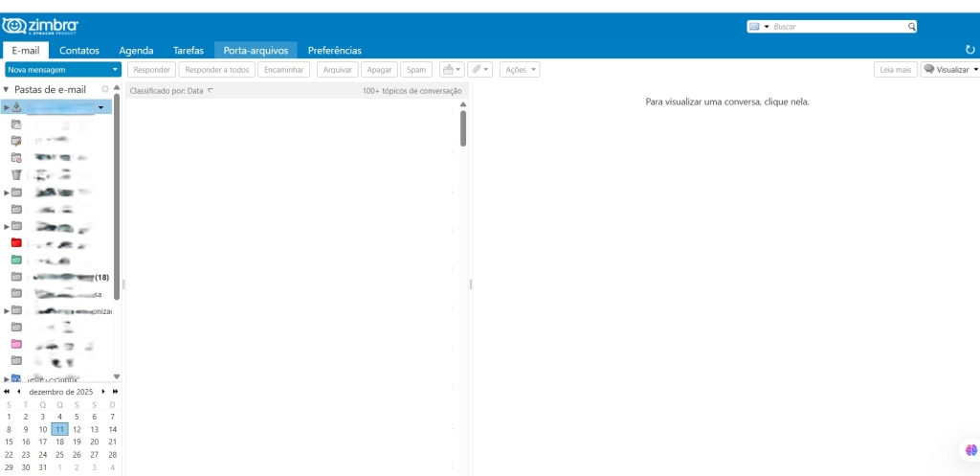This screenshot has width=980, height=476.
Task: Select the trash folder icon in sidebar
Action: pyautogui.click(x=16, y=174)
